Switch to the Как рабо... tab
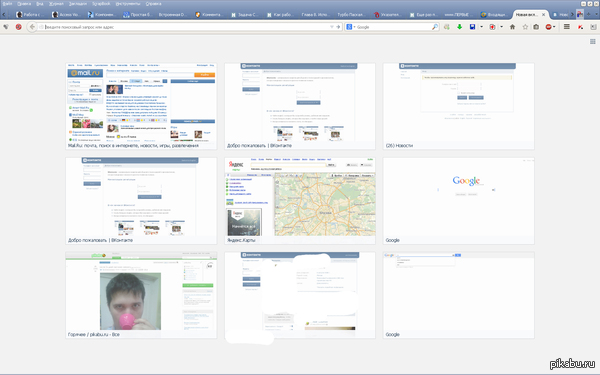Screen dimensions: 600x375 click(x=280, y=15)
